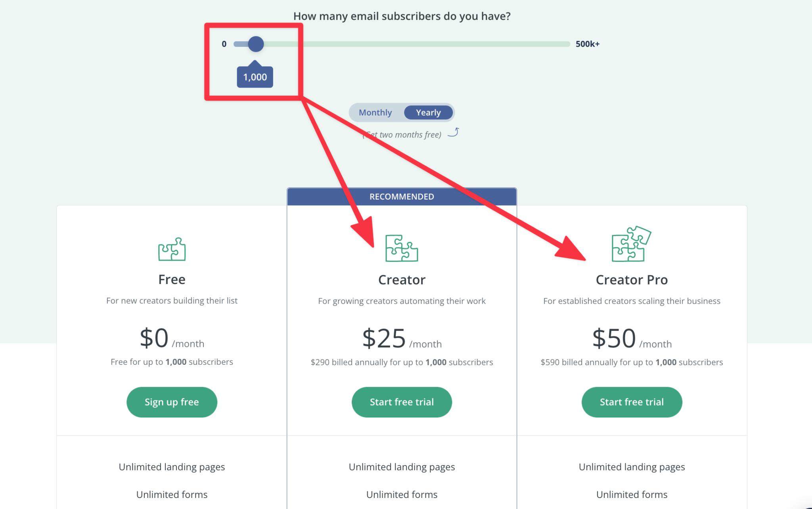This screenshot has width=812, height=509.
Task: Click the subscriber count slider handle
Action: tap(256, 44)
